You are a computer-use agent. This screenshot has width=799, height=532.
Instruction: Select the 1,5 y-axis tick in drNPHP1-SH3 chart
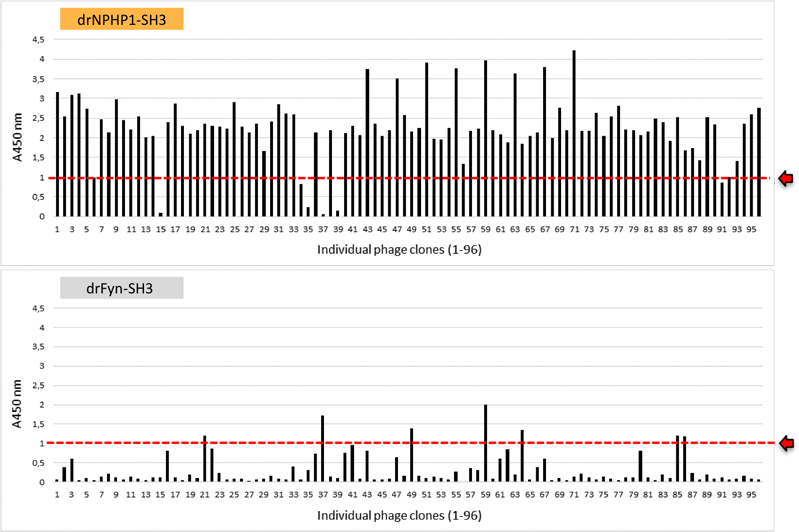point(39,157)
